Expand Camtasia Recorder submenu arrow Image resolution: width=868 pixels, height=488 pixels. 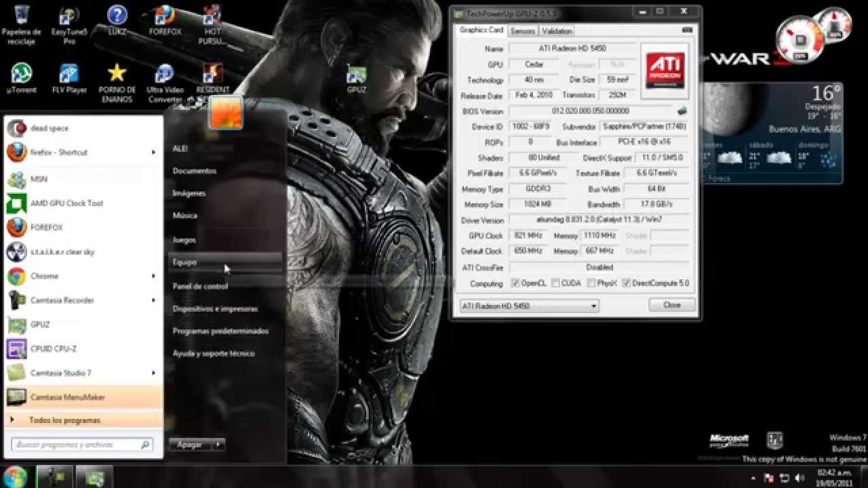point(153,300)
